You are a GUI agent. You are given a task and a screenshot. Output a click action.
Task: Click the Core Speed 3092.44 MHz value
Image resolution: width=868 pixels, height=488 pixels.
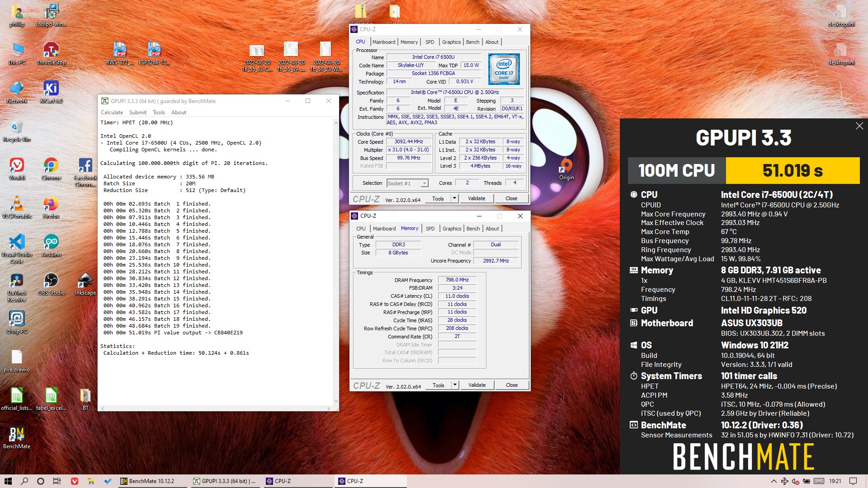(409, 142)
